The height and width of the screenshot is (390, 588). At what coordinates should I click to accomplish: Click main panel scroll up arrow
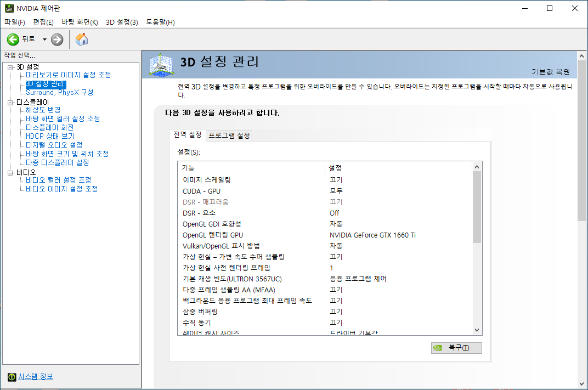click(581, 56)
